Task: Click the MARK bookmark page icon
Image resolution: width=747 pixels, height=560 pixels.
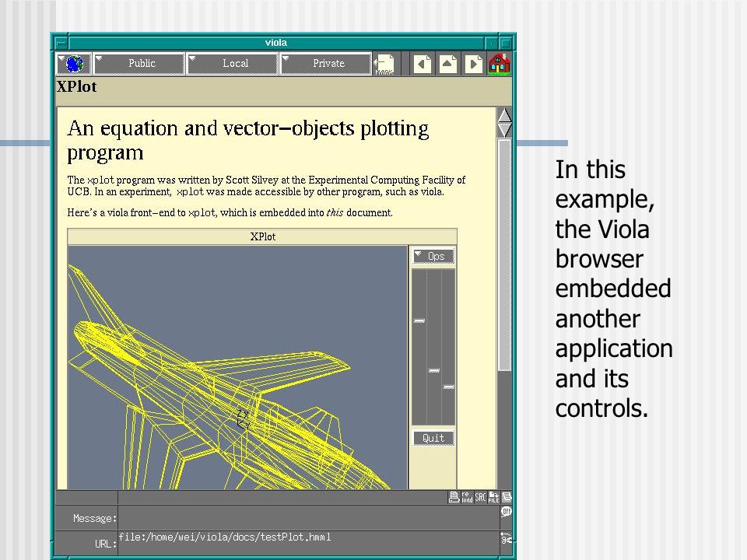Action: (384, 65)
